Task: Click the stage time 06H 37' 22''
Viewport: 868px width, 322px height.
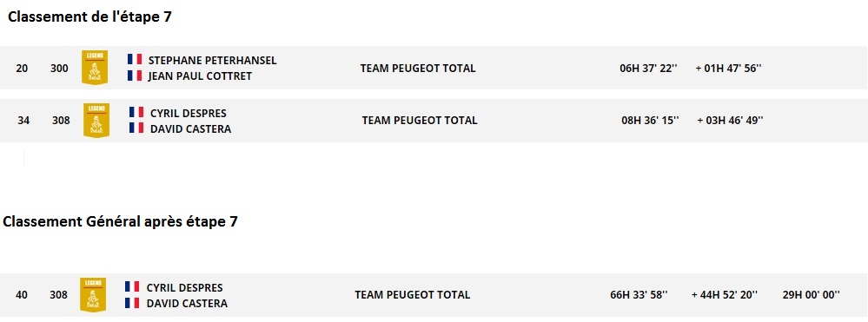Action: coord(649,69)
